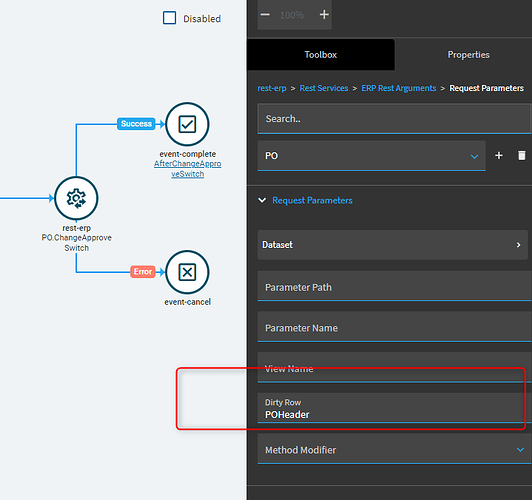Add a new item with plus icon
Image resolution: width=532 pixels, height=500 pixels.
pyautogui.click(x=499, y=156)
